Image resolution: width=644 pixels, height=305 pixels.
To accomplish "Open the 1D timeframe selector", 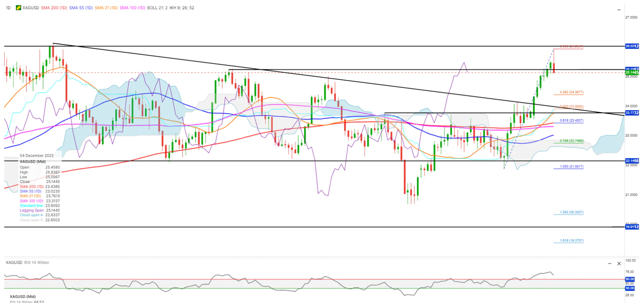I will pyautogui.click(x=8, y=8).
